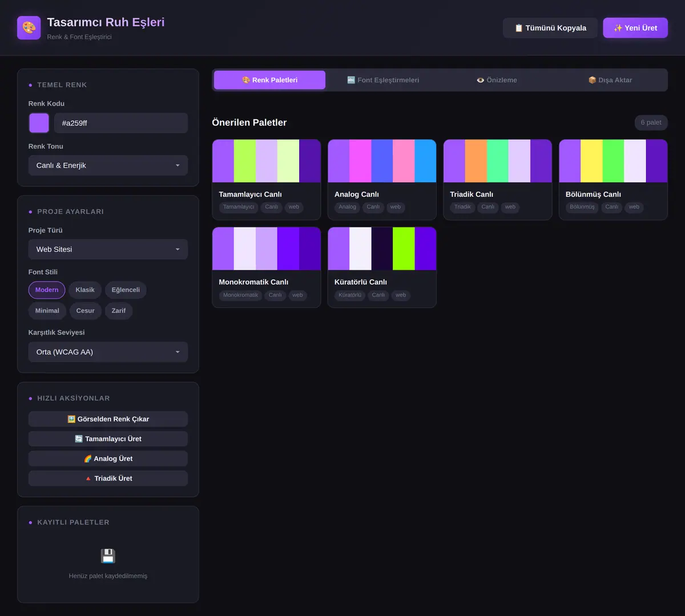Click the Tamamlayıcı Üret button
Screen dimensions: 685x616
[108, 439]
